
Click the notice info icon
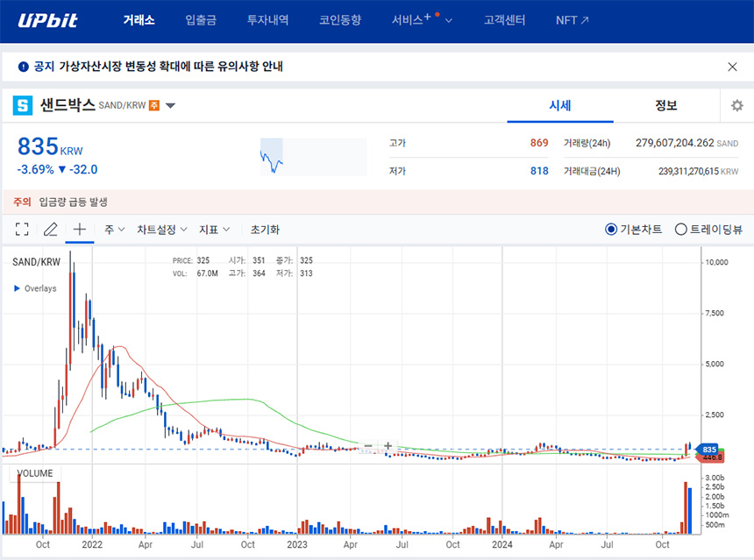coord(20,66)
